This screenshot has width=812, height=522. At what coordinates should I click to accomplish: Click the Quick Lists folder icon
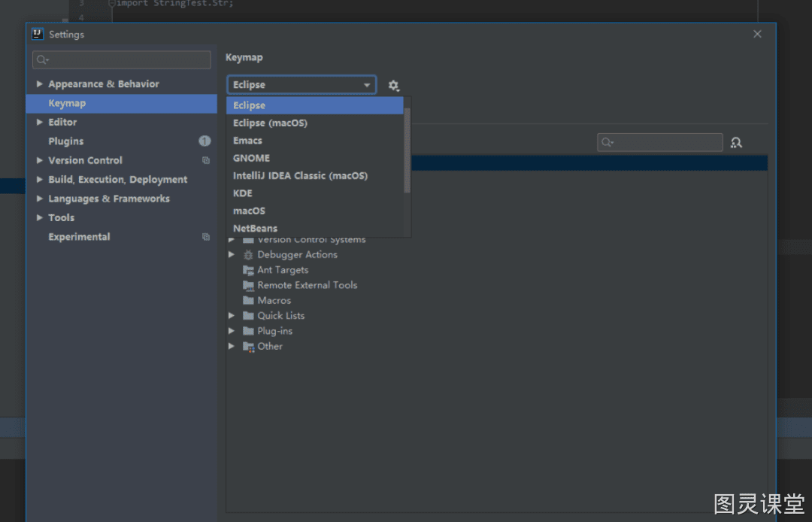(249, 315)
